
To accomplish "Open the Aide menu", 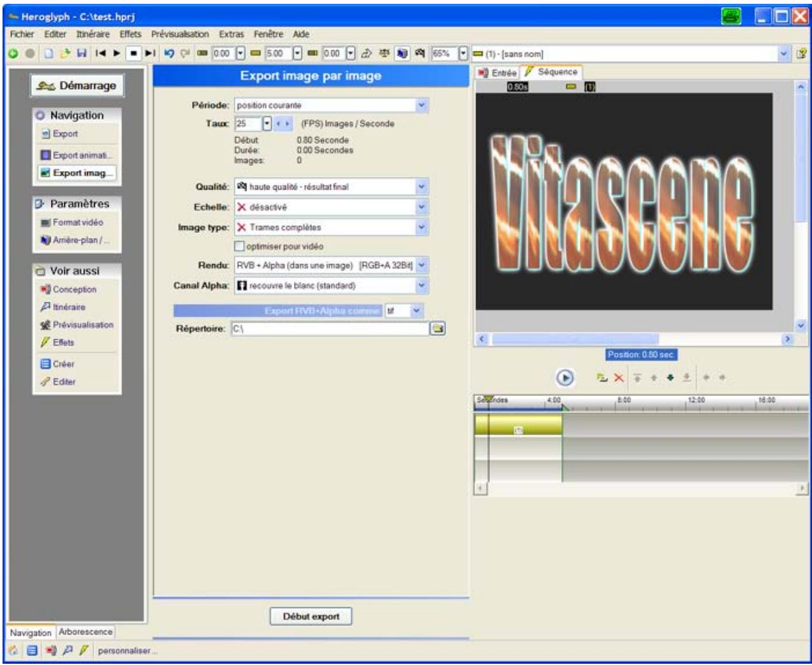I will point(301,34).
